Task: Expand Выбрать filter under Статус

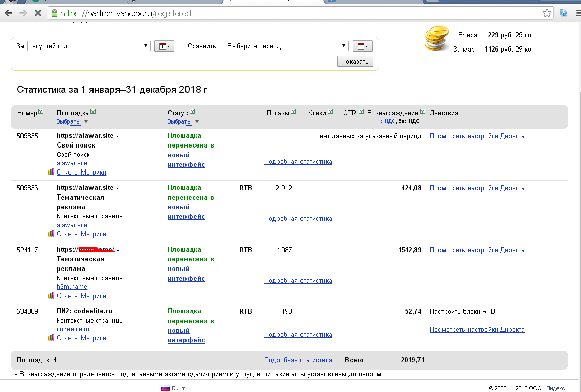Action: (x=183, y=122)
